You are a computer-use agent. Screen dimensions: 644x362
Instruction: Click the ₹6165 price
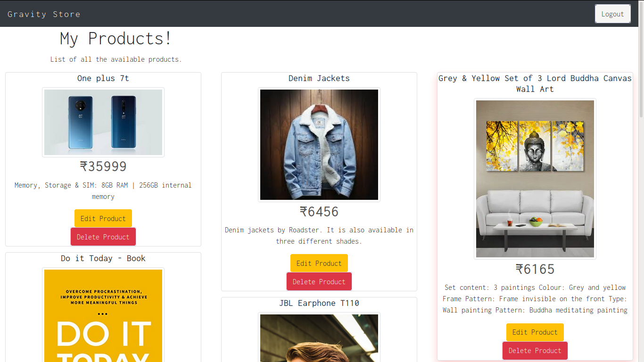535,269
